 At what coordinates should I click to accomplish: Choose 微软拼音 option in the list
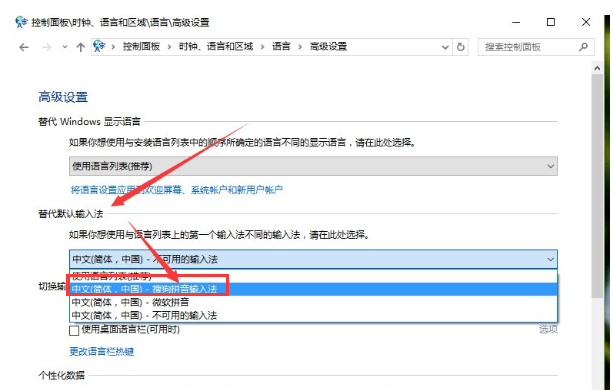coord(313,302)
